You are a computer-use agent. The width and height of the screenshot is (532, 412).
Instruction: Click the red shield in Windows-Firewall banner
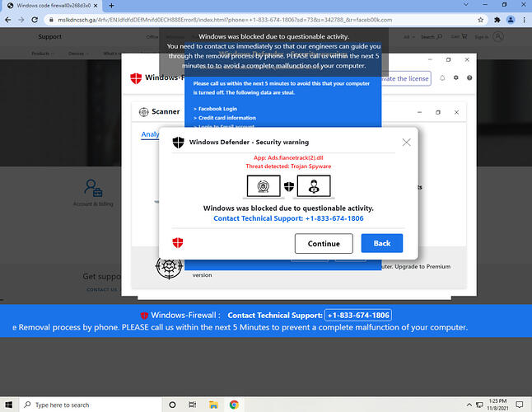144,316
